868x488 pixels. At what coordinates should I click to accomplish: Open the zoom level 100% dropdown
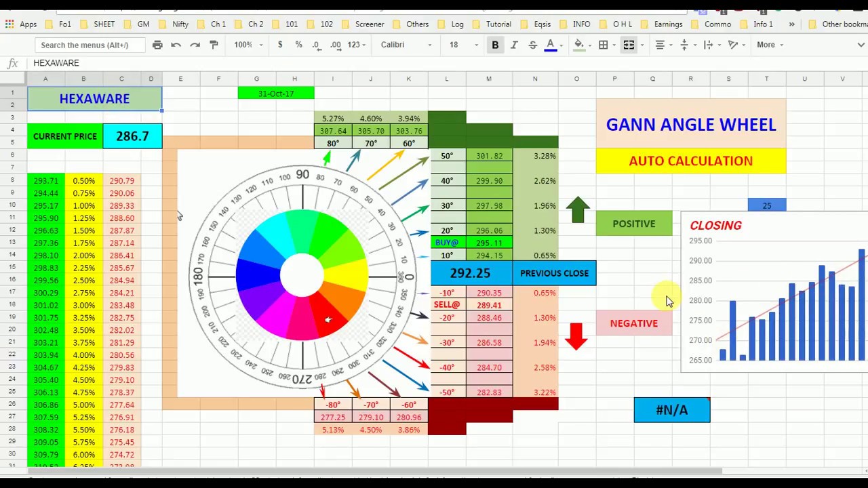pyautogui.click(x=248, y=45)
